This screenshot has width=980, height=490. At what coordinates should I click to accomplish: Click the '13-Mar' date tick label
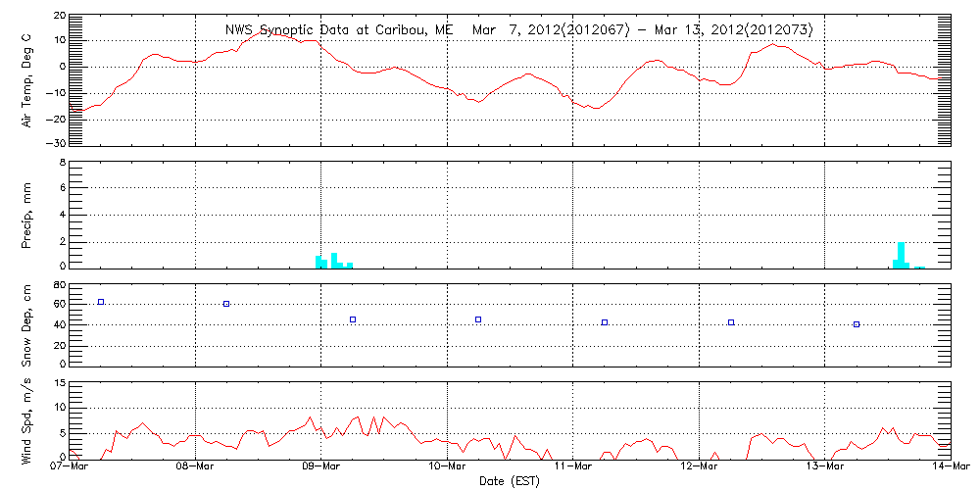point(825,467)
